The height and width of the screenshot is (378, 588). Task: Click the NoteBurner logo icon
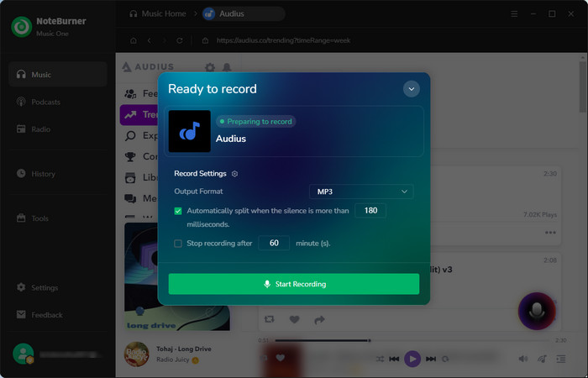[21, 27]
